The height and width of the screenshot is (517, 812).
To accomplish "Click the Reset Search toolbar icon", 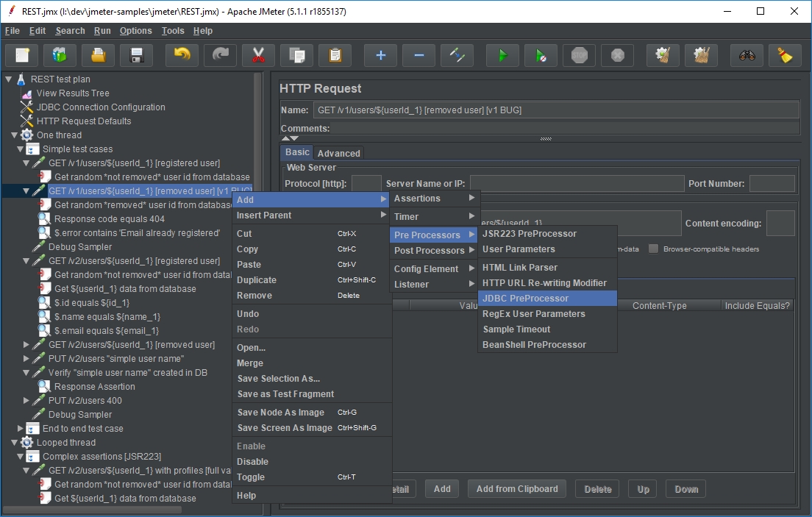I will click(785, 55).
